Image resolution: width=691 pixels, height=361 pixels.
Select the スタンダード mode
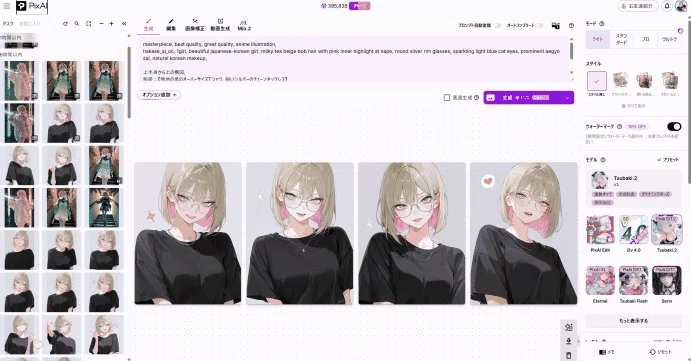click(621, 39)
